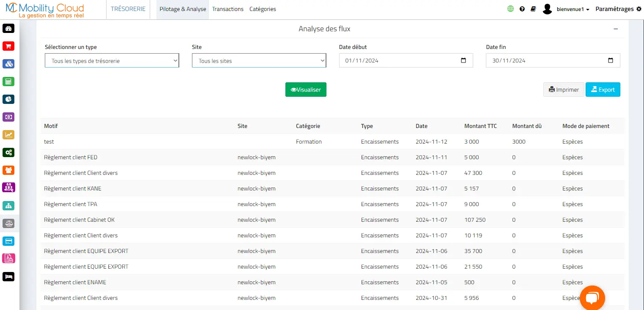
Task: Open the Site dropdown
Action: pos(259,60)
